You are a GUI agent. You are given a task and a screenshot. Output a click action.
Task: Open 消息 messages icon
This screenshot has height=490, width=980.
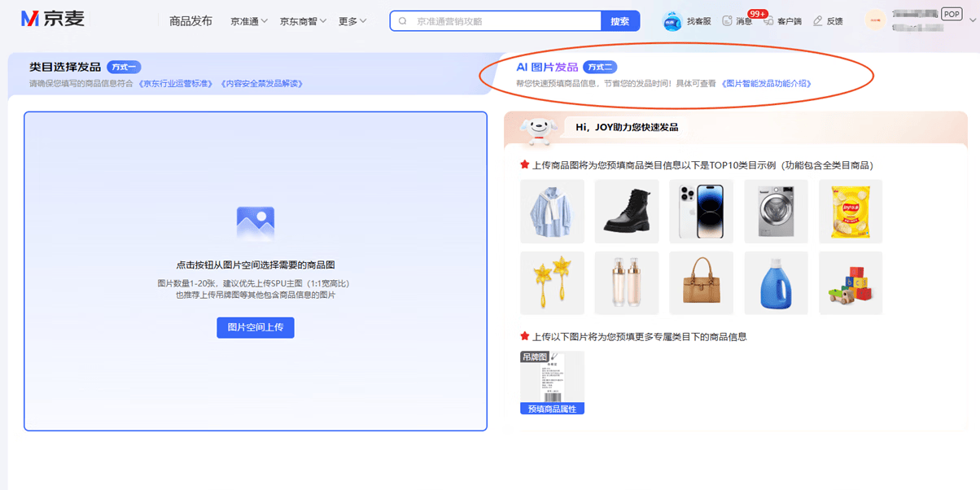727,21
